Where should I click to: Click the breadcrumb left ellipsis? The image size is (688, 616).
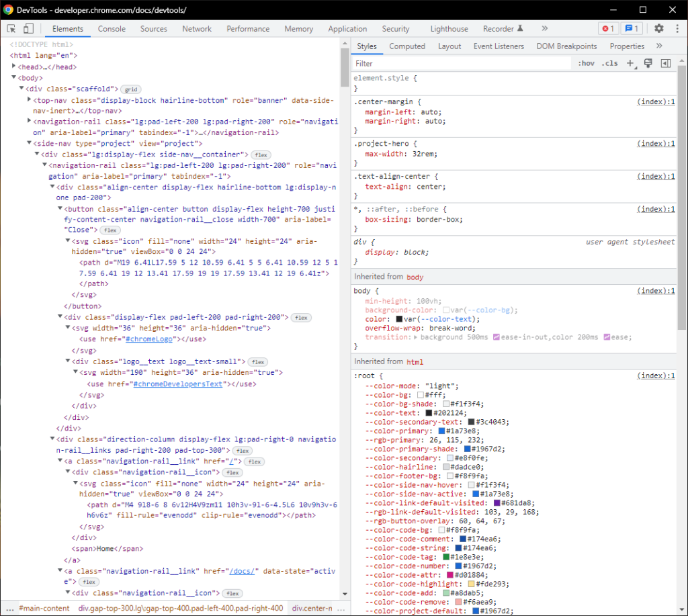9,608
